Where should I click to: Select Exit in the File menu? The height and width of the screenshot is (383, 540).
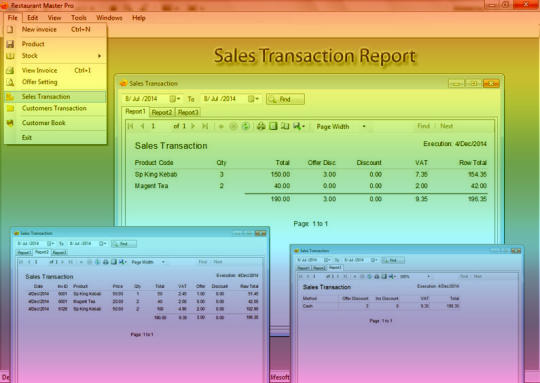[55, 138]
